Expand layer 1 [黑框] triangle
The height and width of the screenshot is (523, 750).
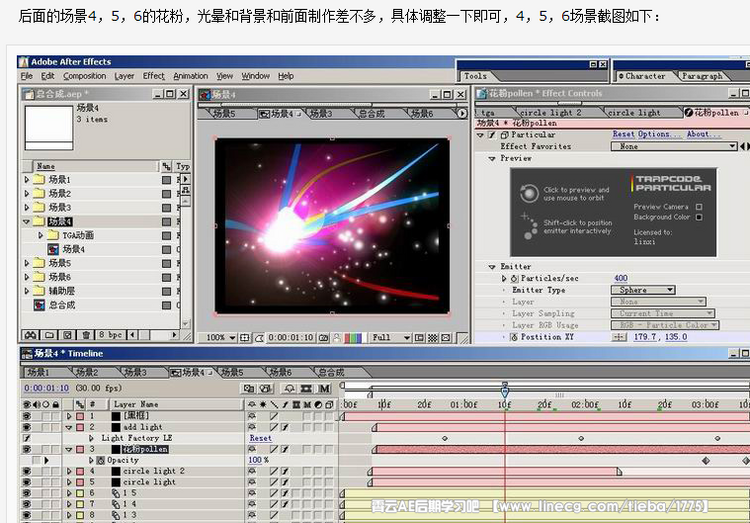(x=69, y=416)
